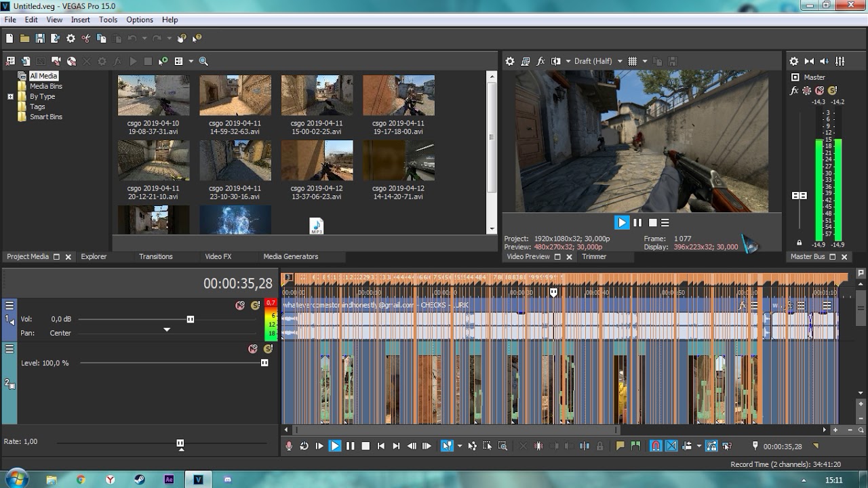Toggle the Master fader channel lock
Screen dimensions: 868x488
tap(800, 243)
